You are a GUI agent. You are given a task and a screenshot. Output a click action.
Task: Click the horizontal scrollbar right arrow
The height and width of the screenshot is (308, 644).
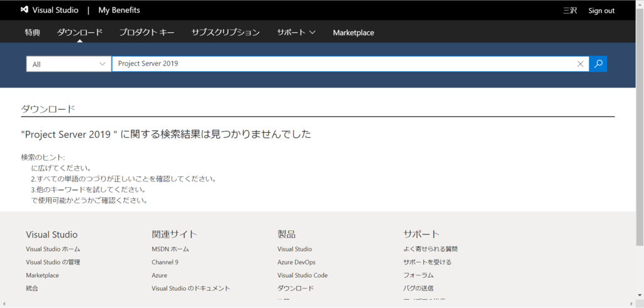click(632, 304)
